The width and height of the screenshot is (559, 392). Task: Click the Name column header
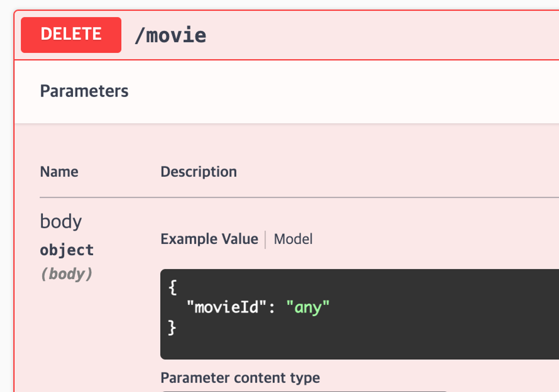point(59,172)
